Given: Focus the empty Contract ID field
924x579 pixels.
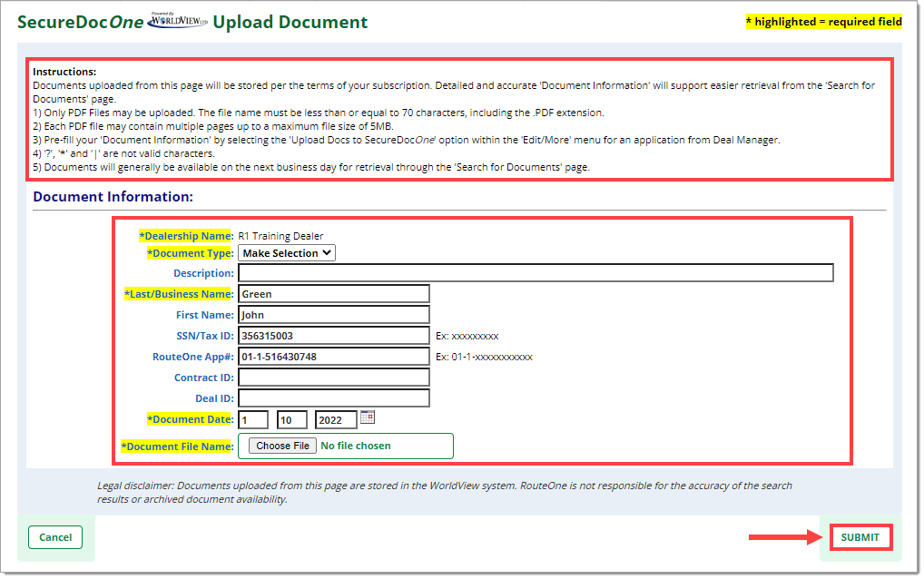Looking at the screenshot, I should coord(333,378).
